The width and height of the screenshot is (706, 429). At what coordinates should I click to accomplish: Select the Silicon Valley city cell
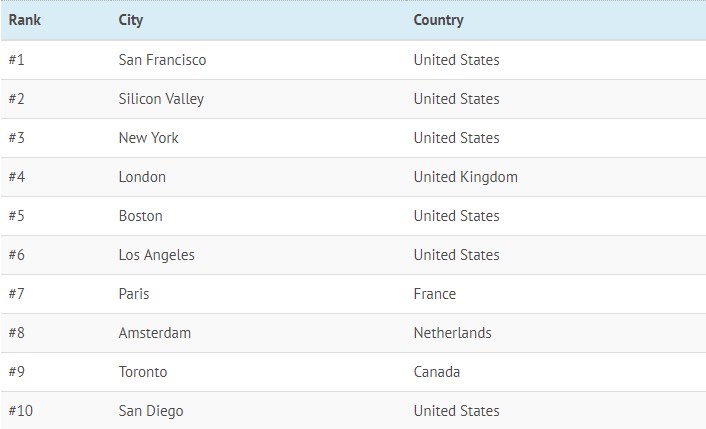tap(161, 99)
